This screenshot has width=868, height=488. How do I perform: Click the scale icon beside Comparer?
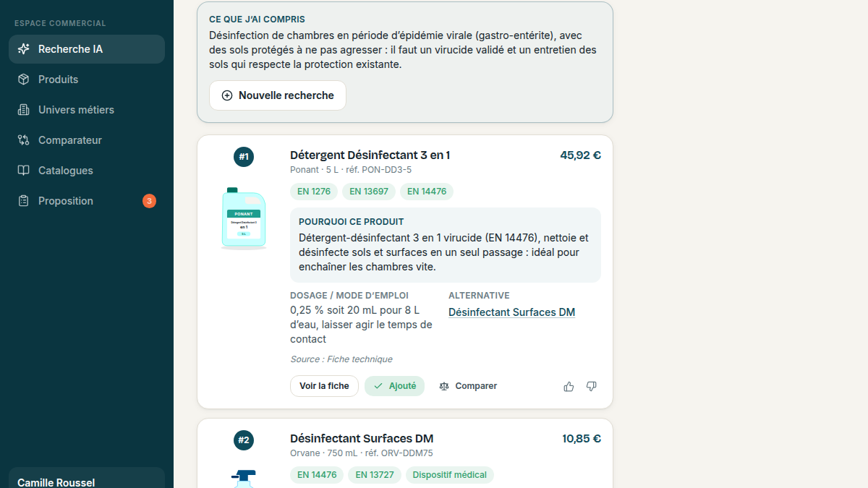(x=444, y=386)
